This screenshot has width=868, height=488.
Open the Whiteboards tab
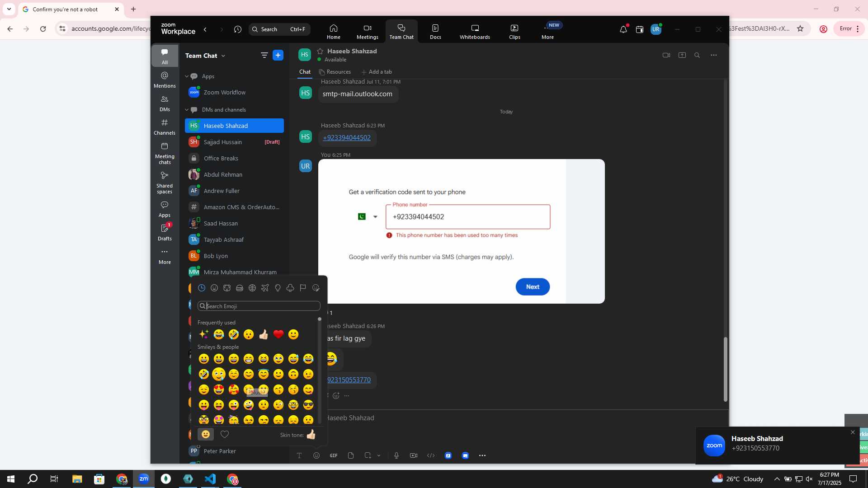tap(475, 32)
